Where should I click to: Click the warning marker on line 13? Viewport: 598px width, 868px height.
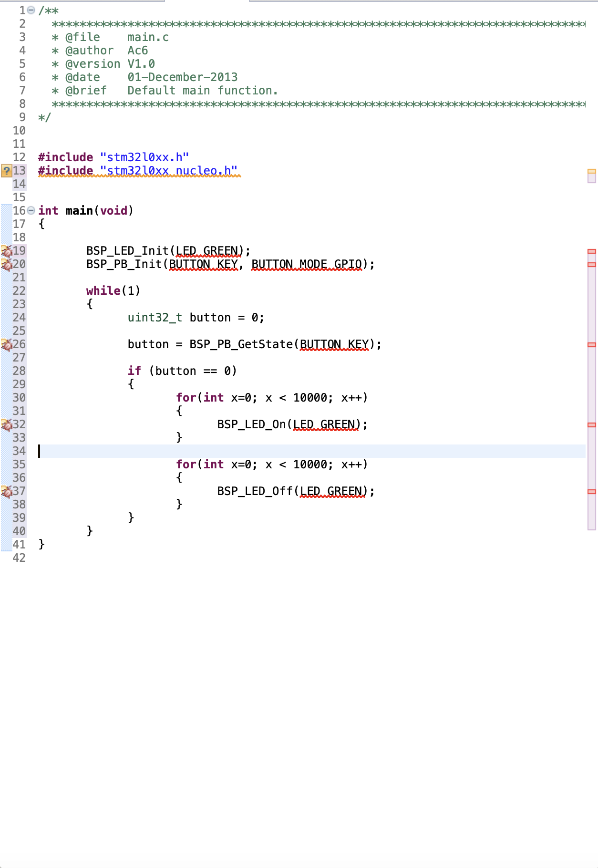[x=6, y=171]
